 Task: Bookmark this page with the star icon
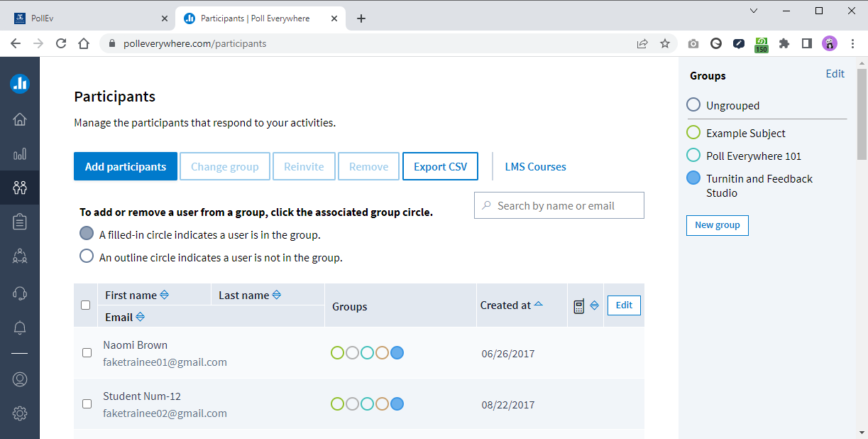tap(665, 43)
